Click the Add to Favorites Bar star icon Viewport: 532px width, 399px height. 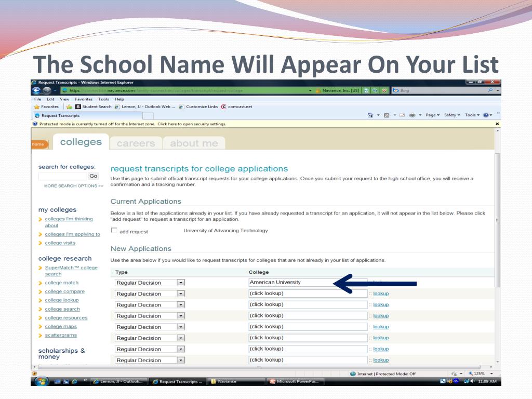coord(69,107)
